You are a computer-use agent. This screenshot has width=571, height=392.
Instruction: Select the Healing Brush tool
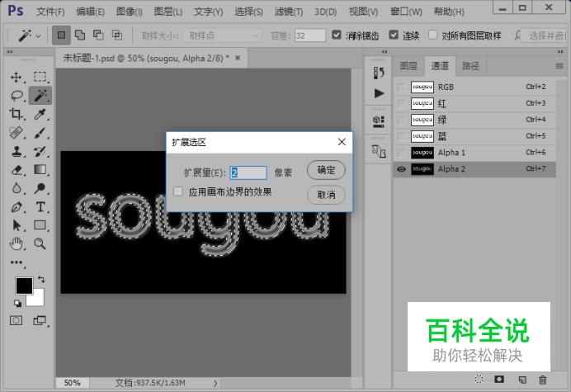point(16,133)
